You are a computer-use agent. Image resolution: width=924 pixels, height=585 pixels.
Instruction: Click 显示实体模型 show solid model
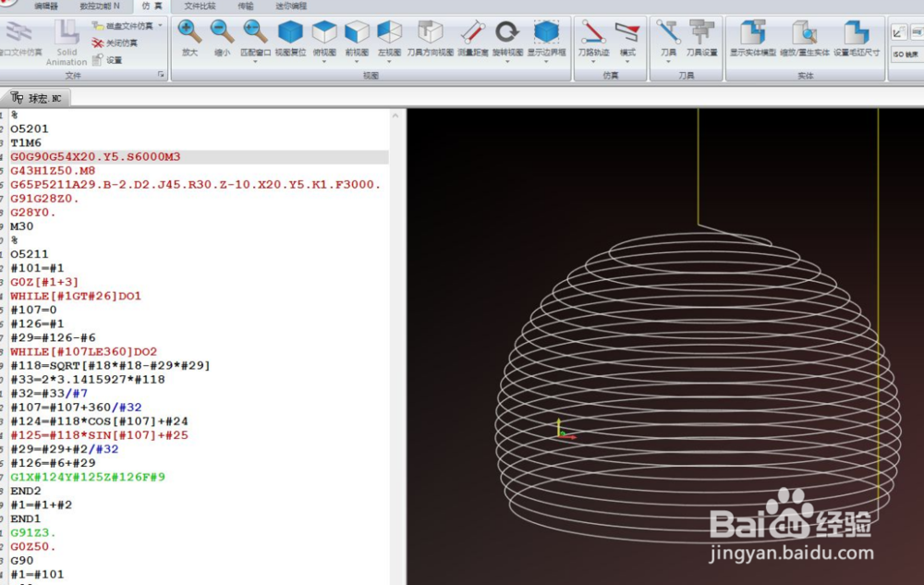pyautogui.click(x=752, y=31)
